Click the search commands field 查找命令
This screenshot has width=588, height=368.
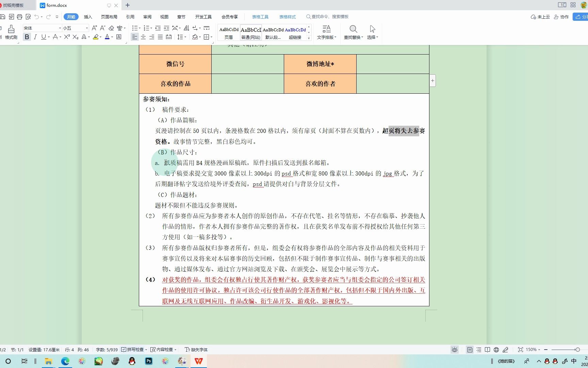click(x=327, y=16)
